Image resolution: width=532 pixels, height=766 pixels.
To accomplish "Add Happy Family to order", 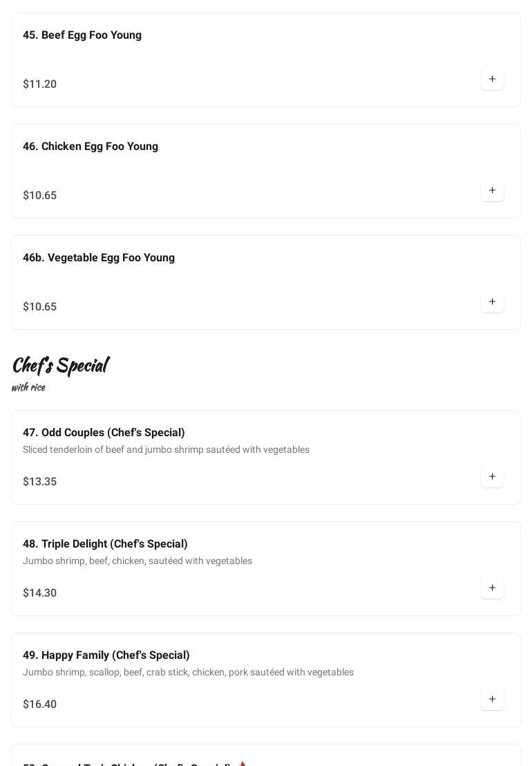I will [x=492, y=700].
